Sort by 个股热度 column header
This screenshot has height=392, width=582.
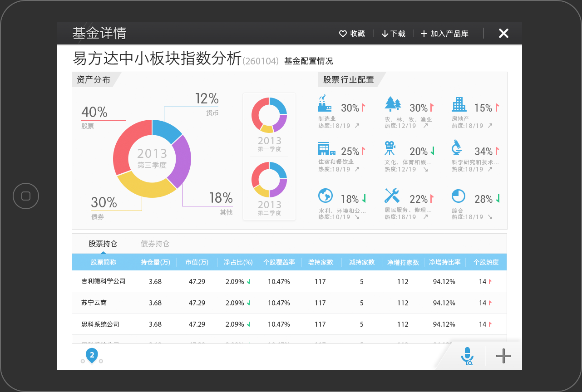tap(486, 262)
